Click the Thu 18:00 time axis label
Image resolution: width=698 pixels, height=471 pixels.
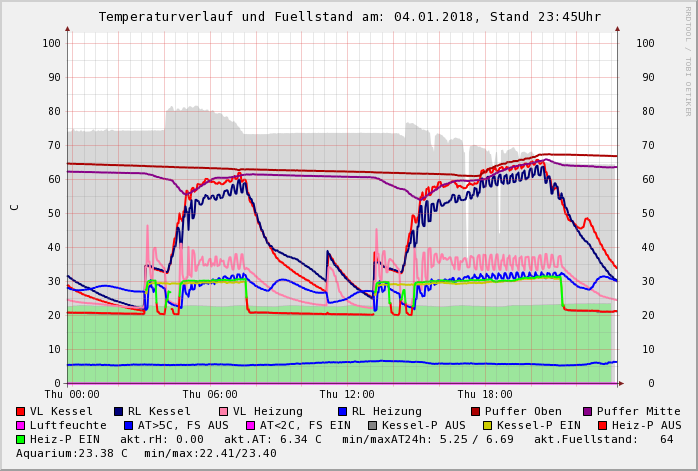click(x=485, y=394)
